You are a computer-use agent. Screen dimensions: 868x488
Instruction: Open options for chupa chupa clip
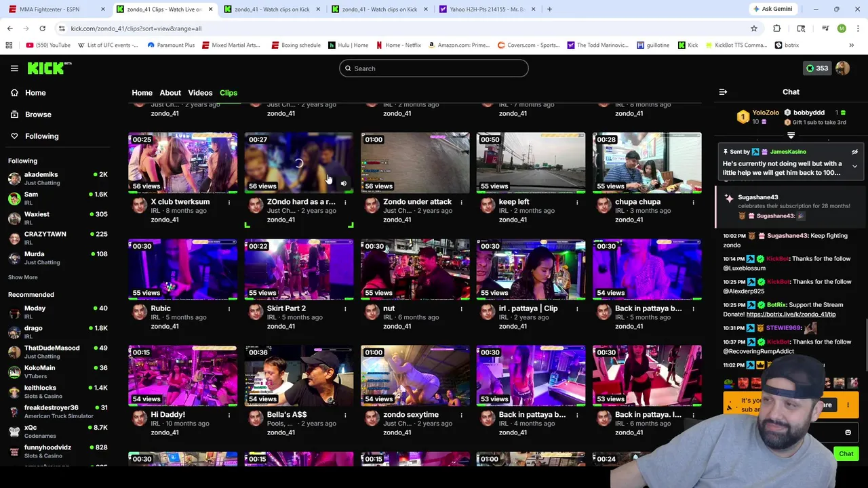(x=693, y=202)
